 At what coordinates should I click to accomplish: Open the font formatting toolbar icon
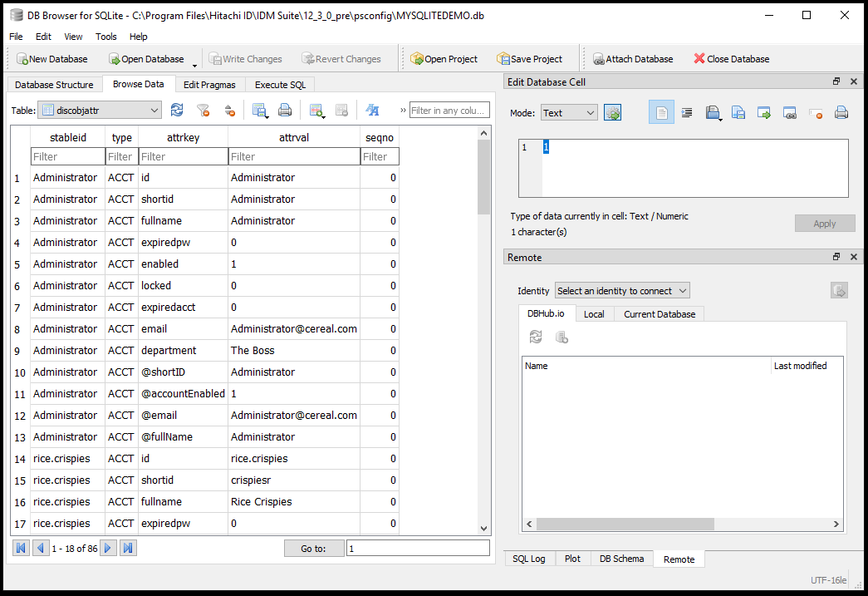tap(372, 110)
